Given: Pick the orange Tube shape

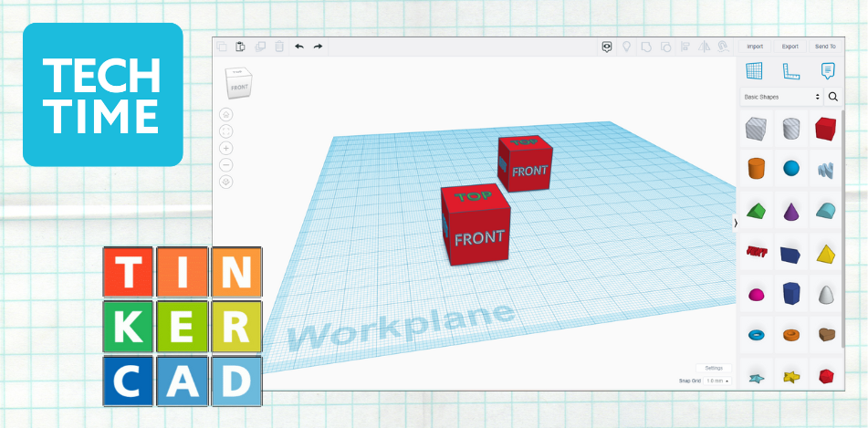Looking at the screenshot, I should 791,334.
